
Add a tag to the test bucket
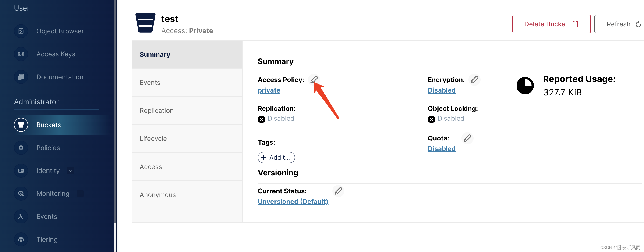pos(276,157)
